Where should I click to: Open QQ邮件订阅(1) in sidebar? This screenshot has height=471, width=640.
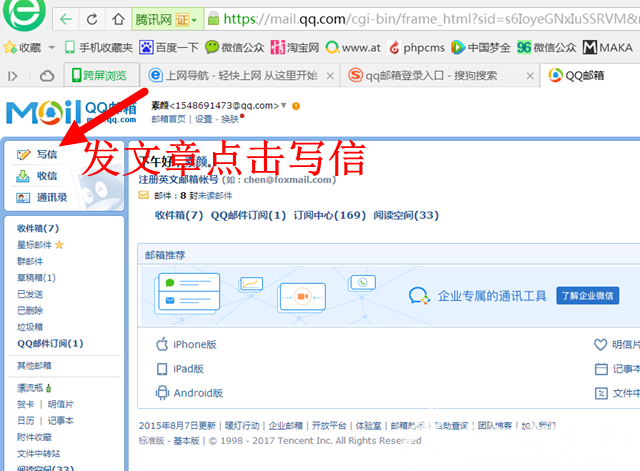click(50, 344)
